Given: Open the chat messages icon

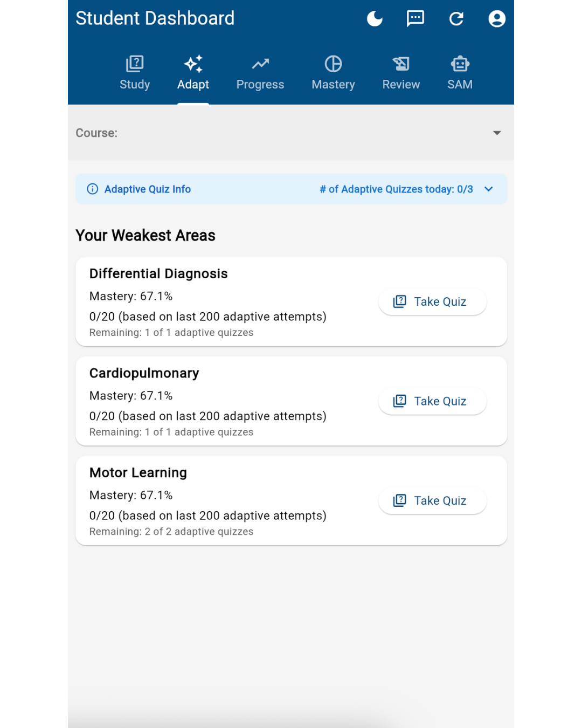Looking at the screenshot, I should (415, 19).
